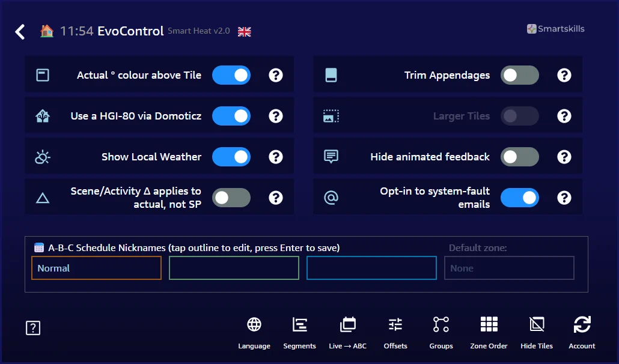This screenshot has height=364, width=619.
Task: Turn off Show Local Weather
Action: pos(231,157)
